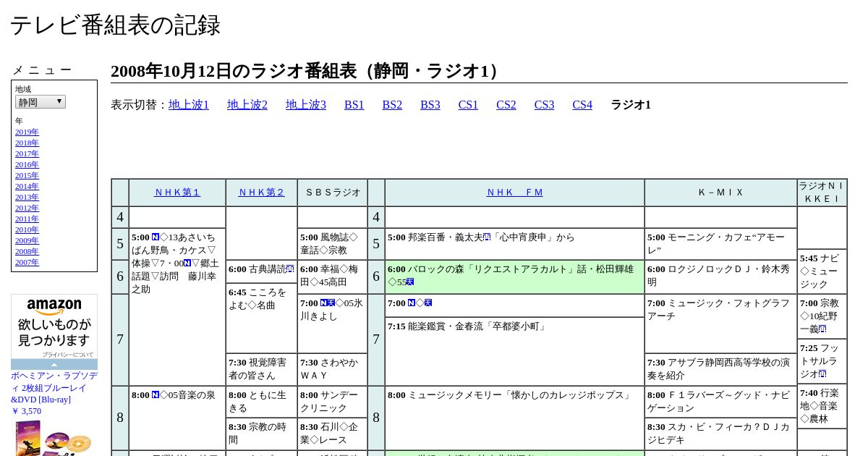
Task: Click the ＳＢＳラジオ column header
Action: 333,193
